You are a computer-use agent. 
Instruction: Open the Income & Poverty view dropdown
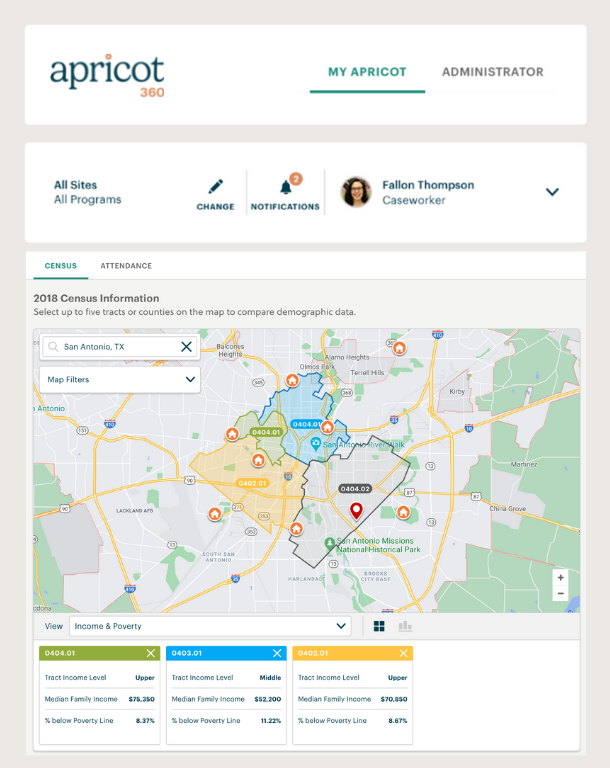coord(210,627)
